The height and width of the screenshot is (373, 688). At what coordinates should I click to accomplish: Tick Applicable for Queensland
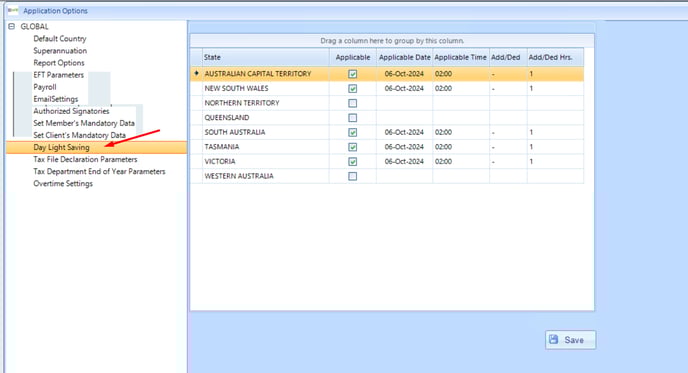(352, 118)
